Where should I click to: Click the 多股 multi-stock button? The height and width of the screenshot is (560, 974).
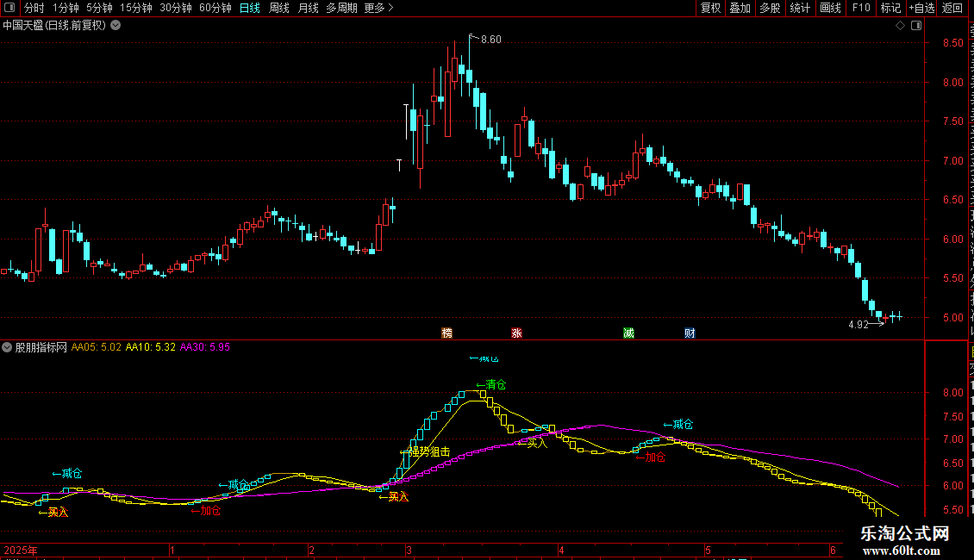point(771,8)
